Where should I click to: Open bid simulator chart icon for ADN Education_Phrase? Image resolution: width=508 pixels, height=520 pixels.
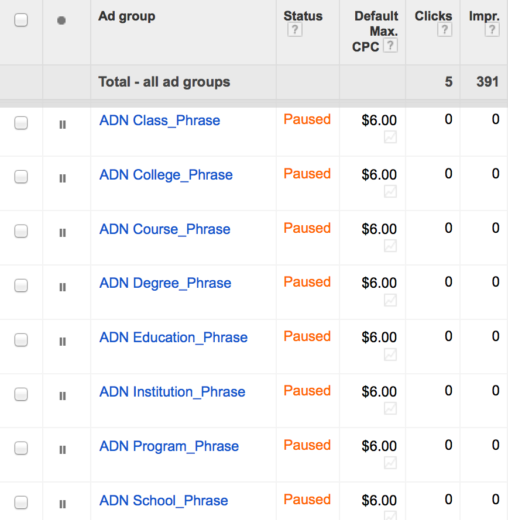pyautogui.click(x=390, y=354)
